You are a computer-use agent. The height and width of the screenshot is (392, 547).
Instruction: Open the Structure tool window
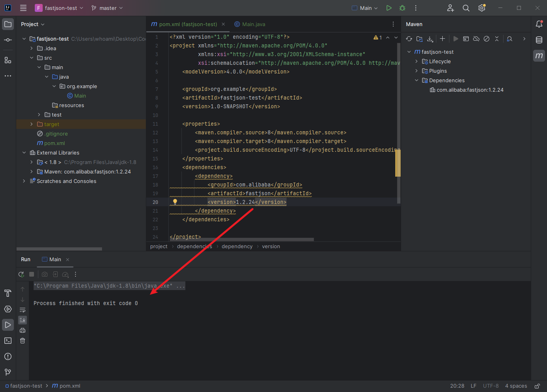pyautogui.click(x=8, y=60)
